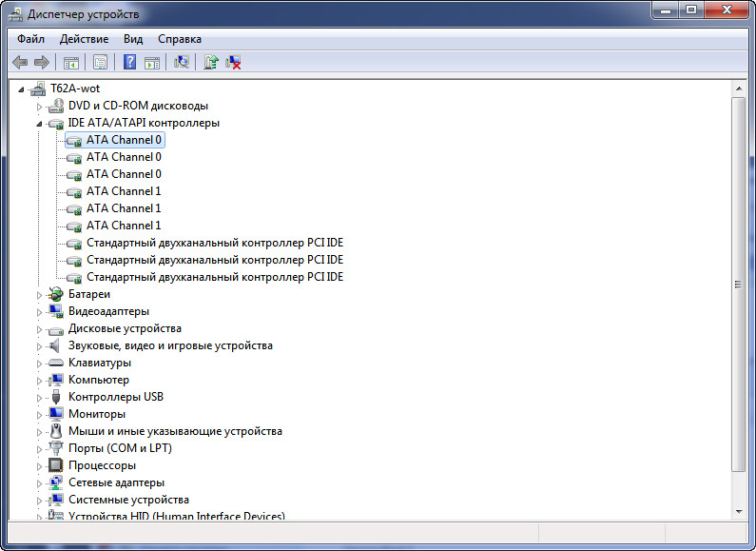Click the vertical scrollbar thumb
The width and height of the screenshot is (756, 551).
click(x=739, y=285)
